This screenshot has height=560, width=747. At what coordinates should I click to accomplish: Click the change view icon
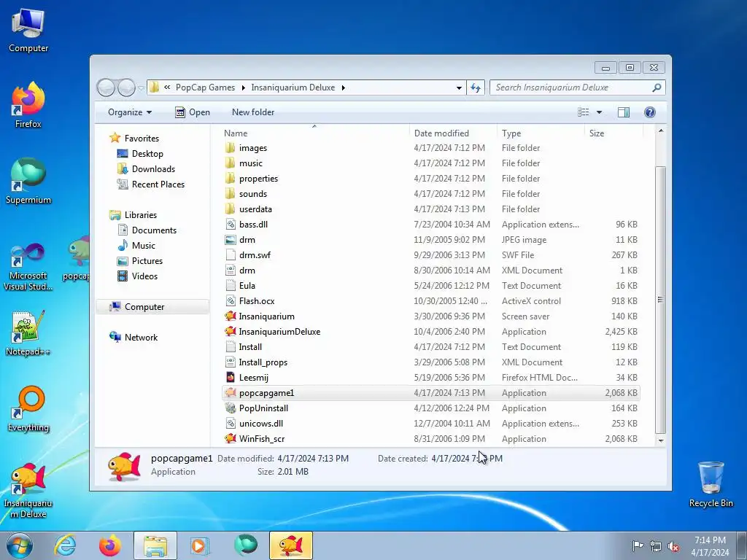[x=584, y=112]
